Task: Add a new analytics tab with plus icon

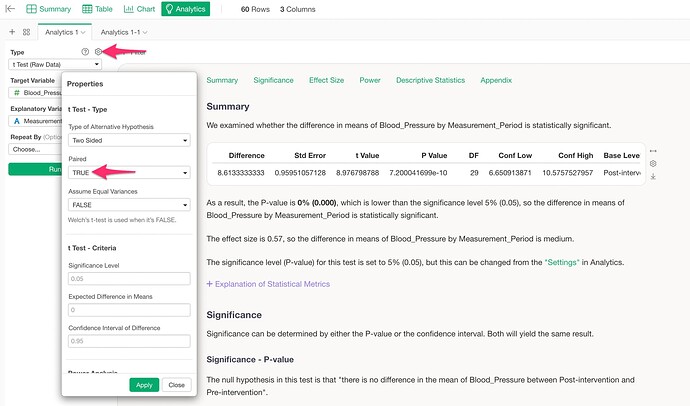Action: point(11,32)
